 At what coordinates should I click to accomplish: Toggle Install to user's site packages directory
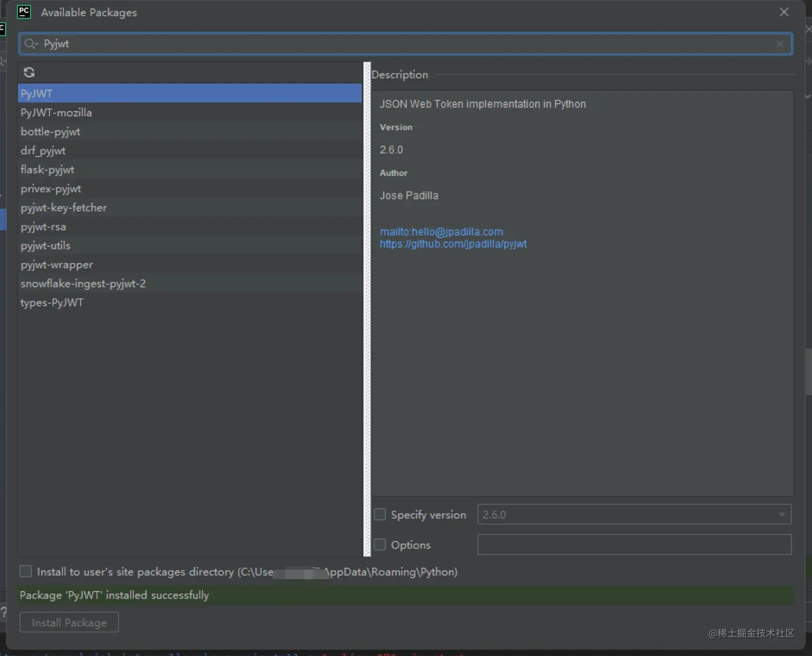click(x=25, y=571)
